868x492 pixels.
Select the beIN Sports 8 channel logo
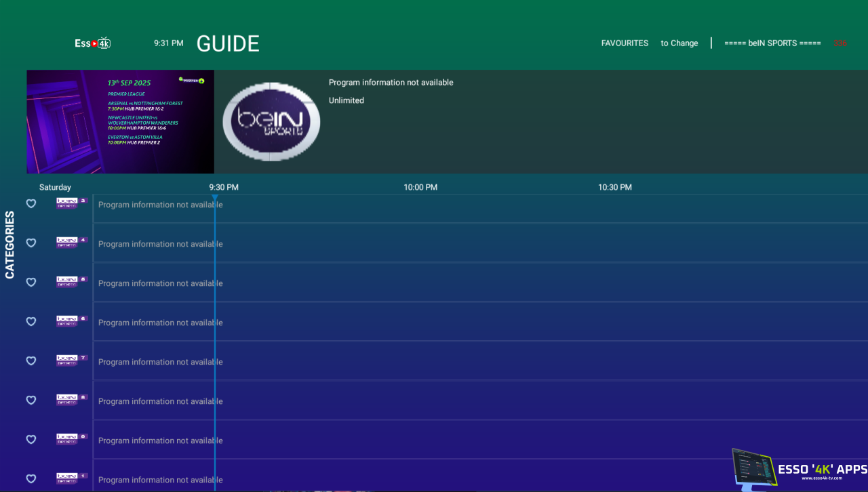tap(72, 400)
